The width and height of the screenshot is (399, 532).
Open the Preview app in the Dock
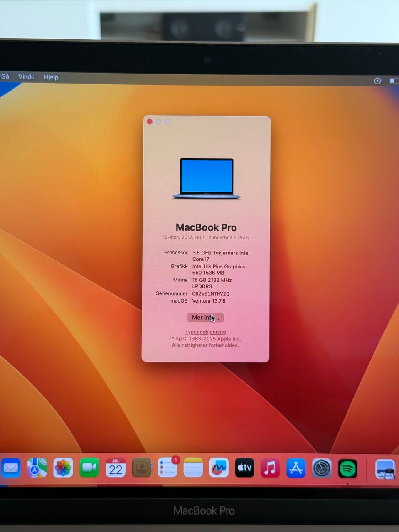385,469
